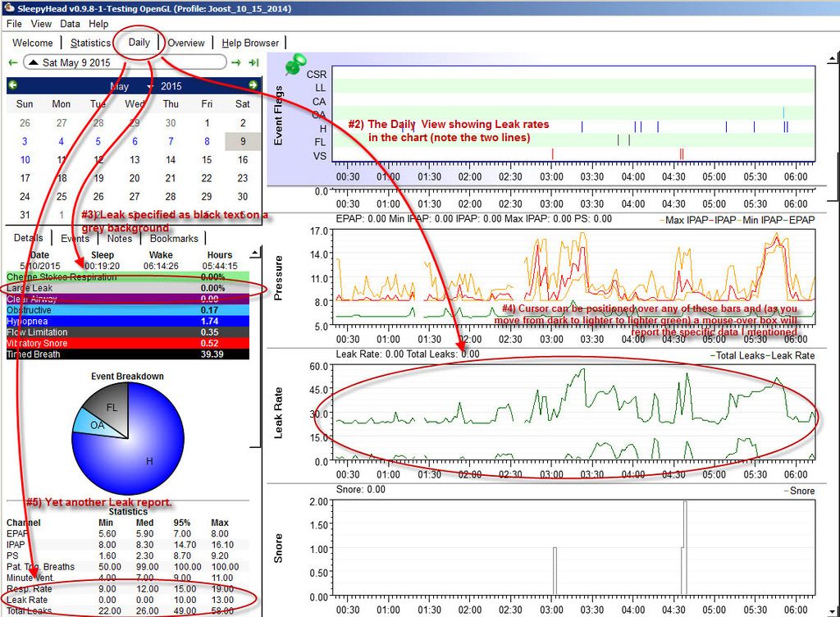Click the SleepyHead title bar app icon
This screenshot has width=840, height=617.
pyautogui.click(x=9, y=7)
